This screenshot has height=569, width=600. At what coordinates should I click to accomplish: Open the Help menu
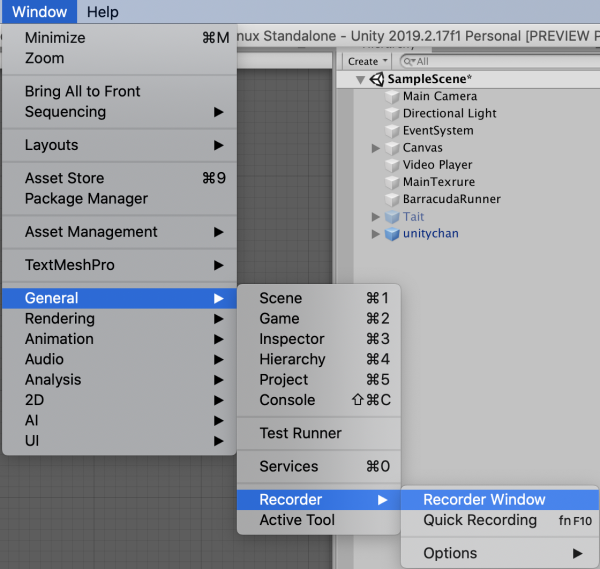(103, 12)
